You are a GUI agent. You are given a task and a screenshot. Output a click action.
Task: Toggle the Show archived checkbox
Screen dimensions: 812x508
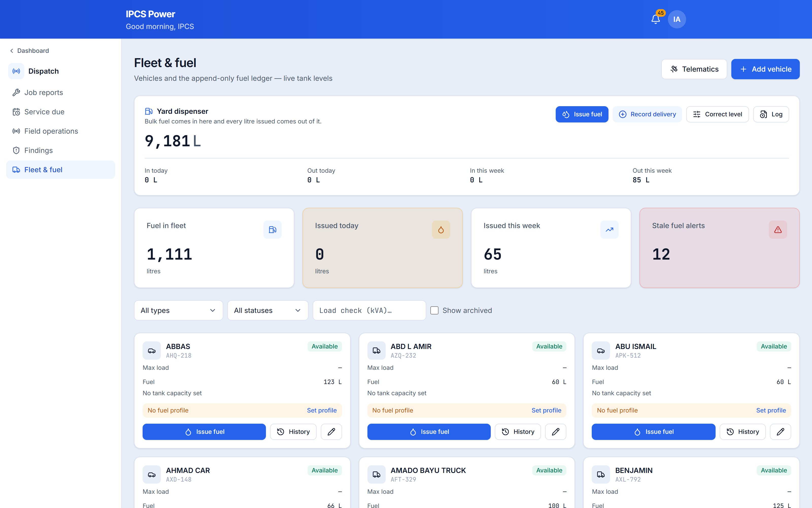[x=434, y=310]
